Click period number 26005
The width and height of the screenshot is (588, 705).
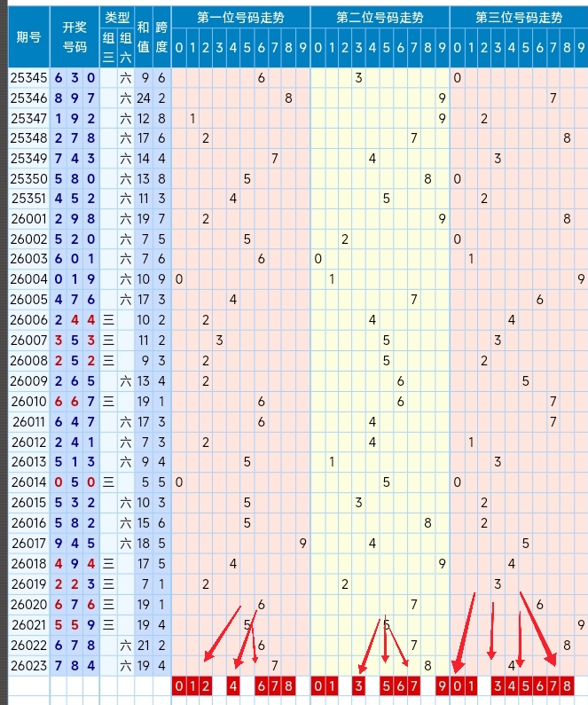point(28,299)
